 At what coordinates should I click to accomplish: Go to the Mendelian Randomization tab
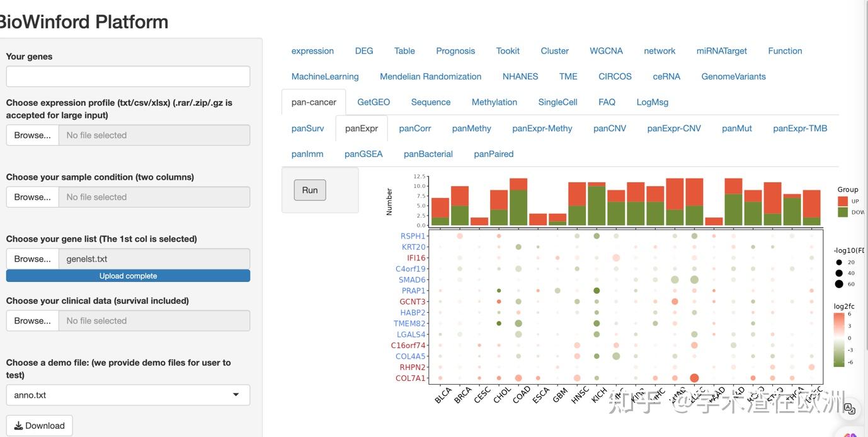point(430,76)
